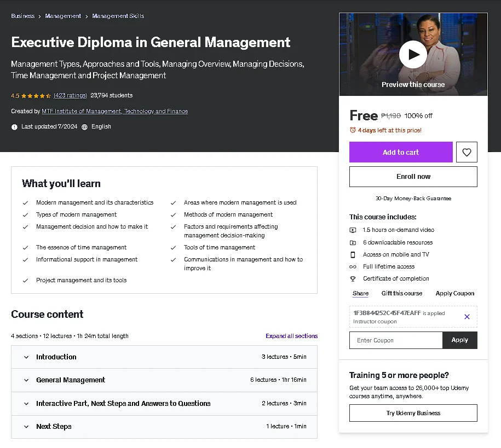Click the 30-Day Money-Back Guarantee text

click(413, 199)
